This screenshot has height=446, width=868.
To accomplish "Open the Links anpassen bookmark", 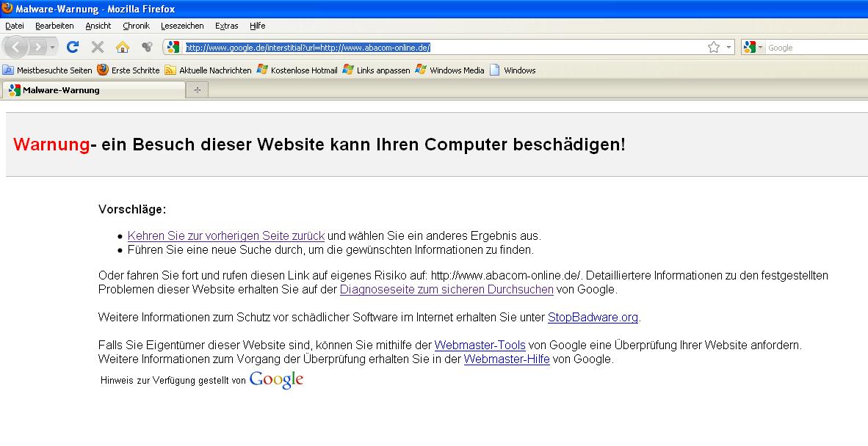I will click(377, 70).
